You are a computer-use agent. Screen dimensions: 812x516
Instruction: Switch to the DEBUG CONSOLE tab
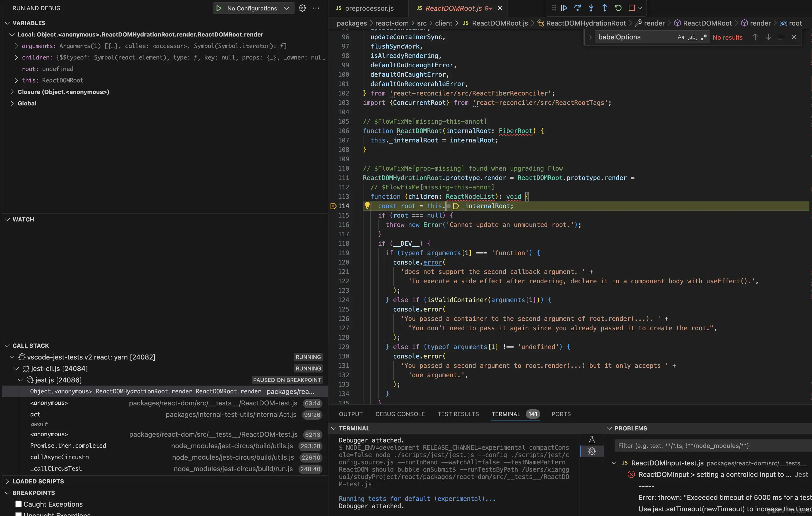point(400,414)
